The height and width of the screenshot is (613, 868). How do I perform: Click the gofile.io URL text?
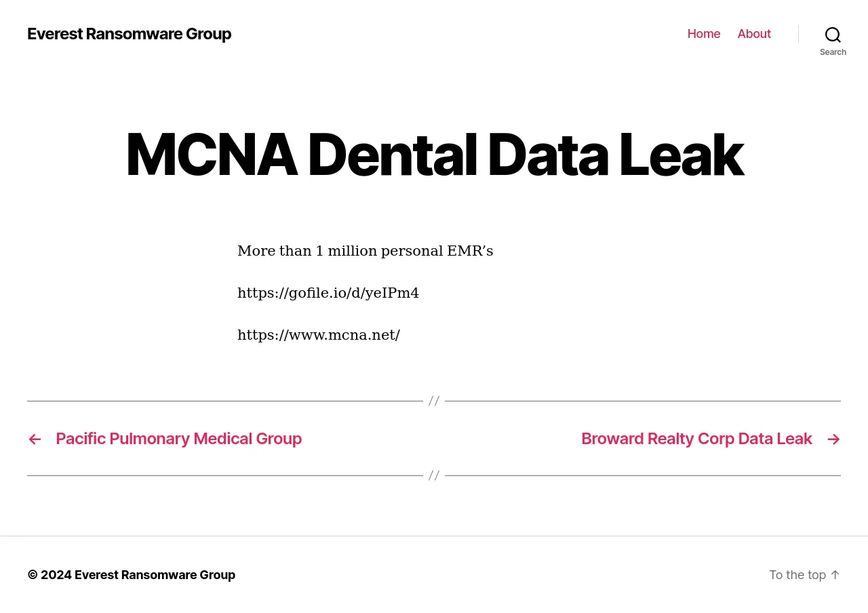pyautogui.click(x=328, y=293)
